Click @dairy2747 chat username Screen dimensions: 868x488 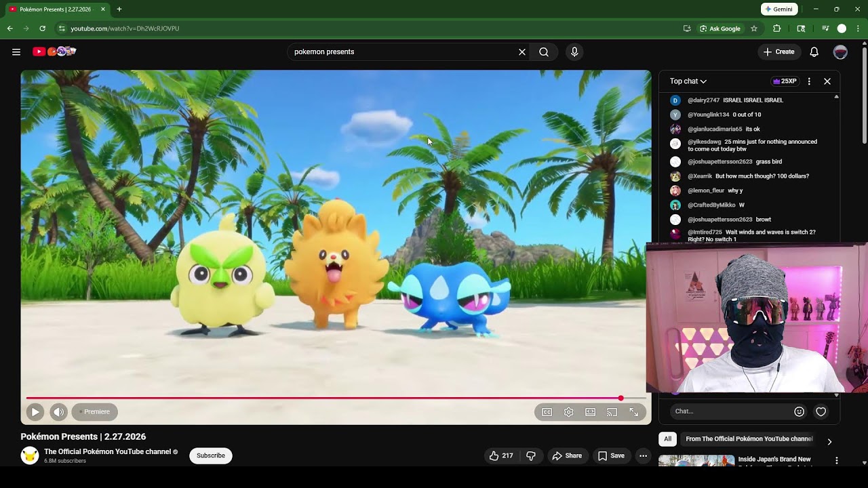703,100
